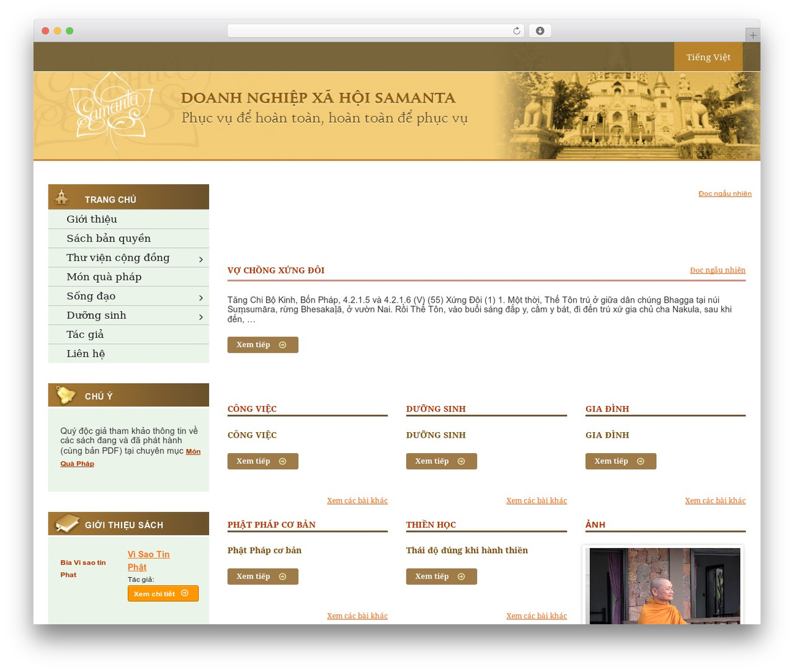Expand the Dưỡng sinh submenu arrow
The width and height of the screenshot is (794, 672).
201,317
